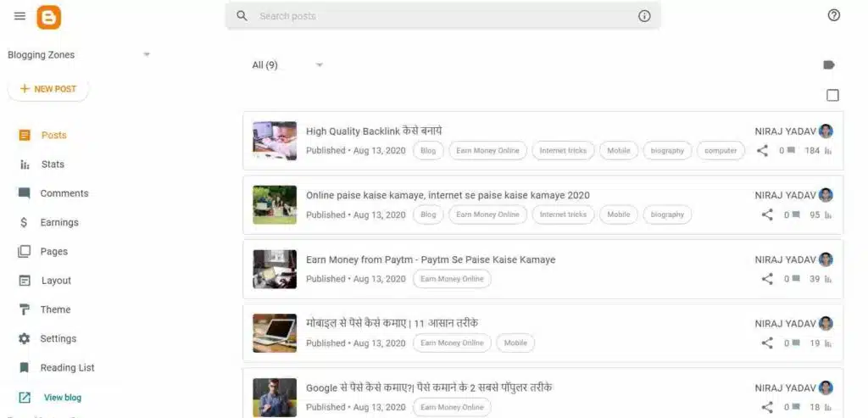This screenshot has width=868, height=418.
Task: Click Earn Money Online label on Paytm post
Action: 452,279
